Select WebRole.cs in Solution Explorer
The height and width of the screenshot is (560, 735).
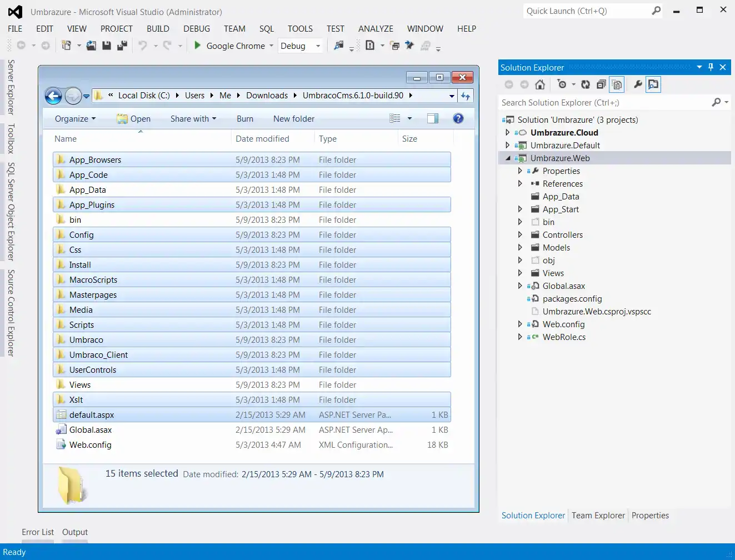[564, 337]
